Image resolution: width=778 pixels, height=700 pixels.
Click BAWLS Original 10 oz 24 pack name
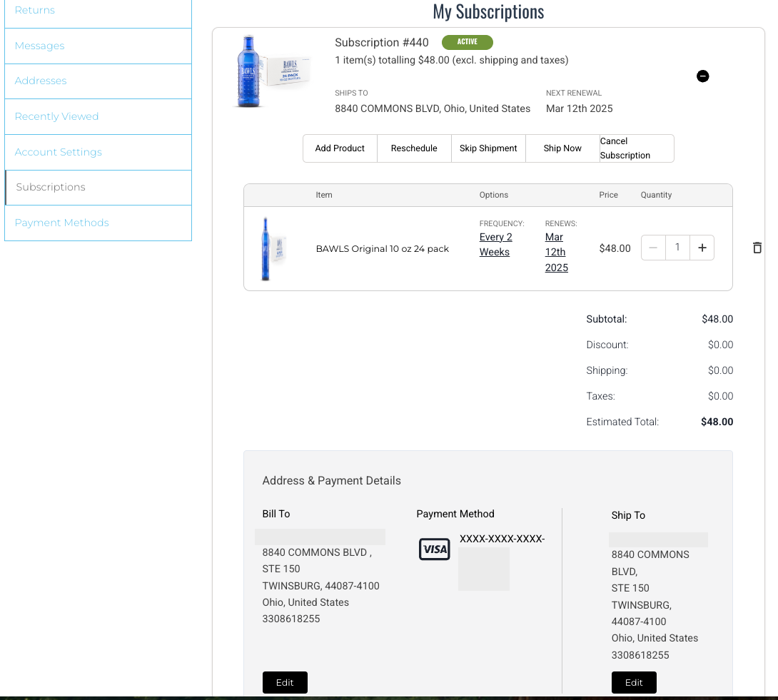383,248
